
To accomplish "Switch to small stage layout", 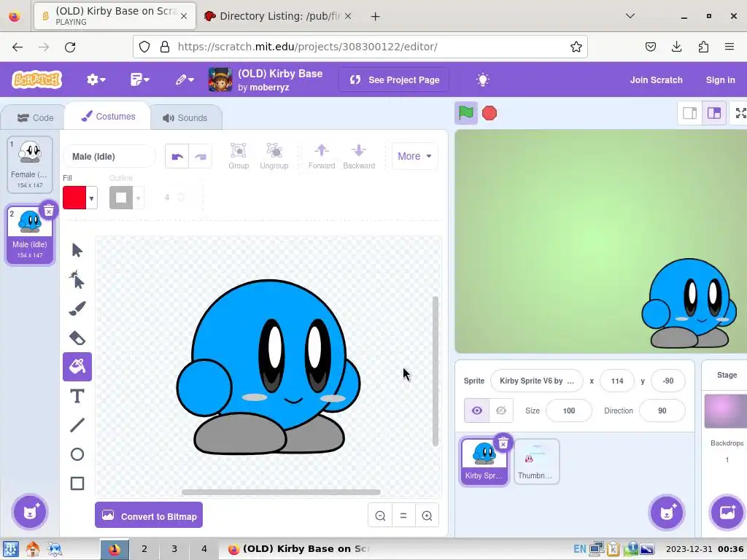I will [x=690, y=113].
